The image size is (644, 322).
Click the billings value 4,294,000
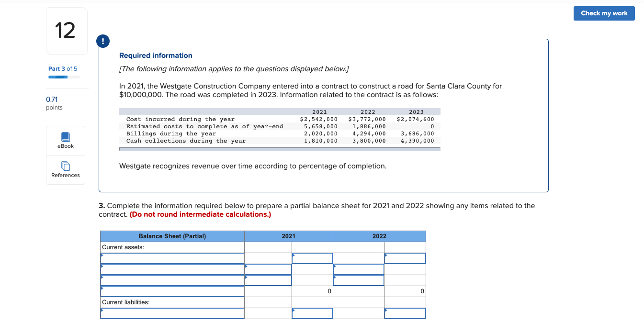pos(369,133)
